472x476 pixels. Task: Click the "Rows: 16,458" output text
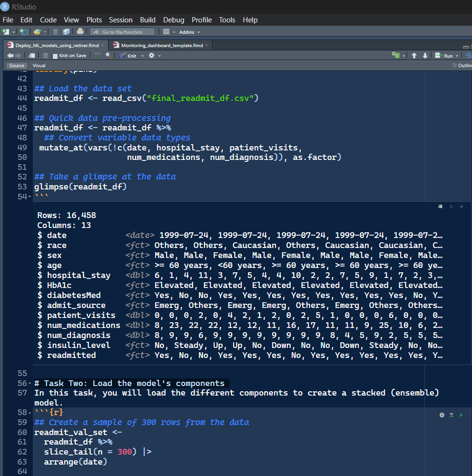67,215
